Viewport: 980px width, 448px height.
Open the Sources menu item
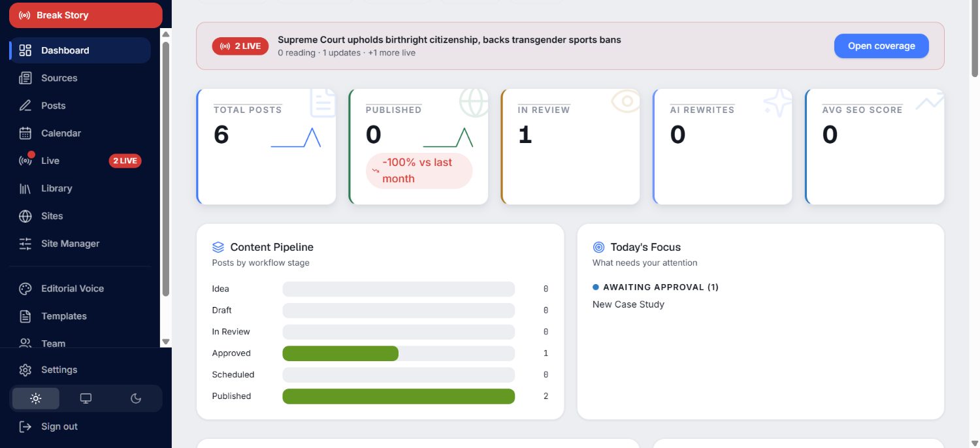80,78
